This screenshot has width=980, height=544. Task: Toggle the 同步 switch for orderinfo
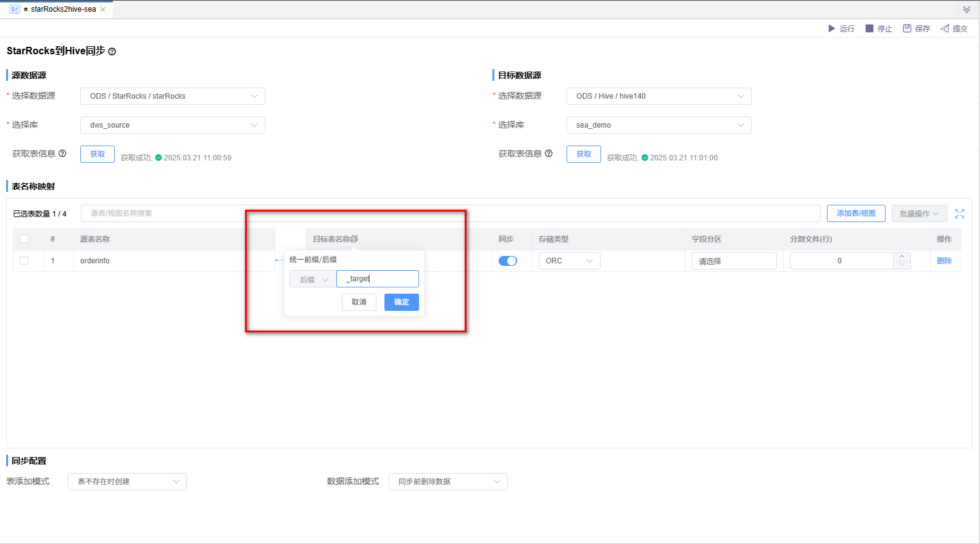[507, 261]
